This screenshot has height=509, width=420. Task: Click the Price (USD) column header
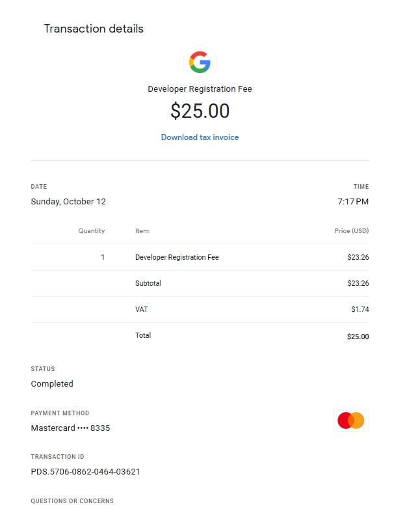click(352, 231)
